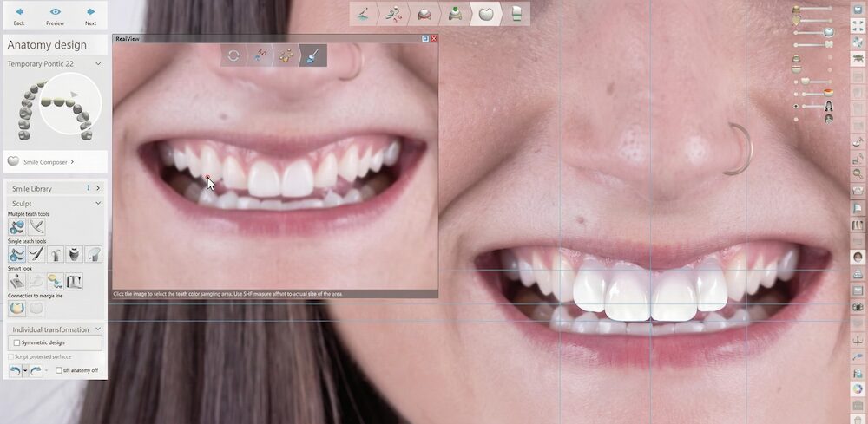Screen dimensions: 868x424
Task: Click the undo arrow button
Action: [x=15, y=370]
